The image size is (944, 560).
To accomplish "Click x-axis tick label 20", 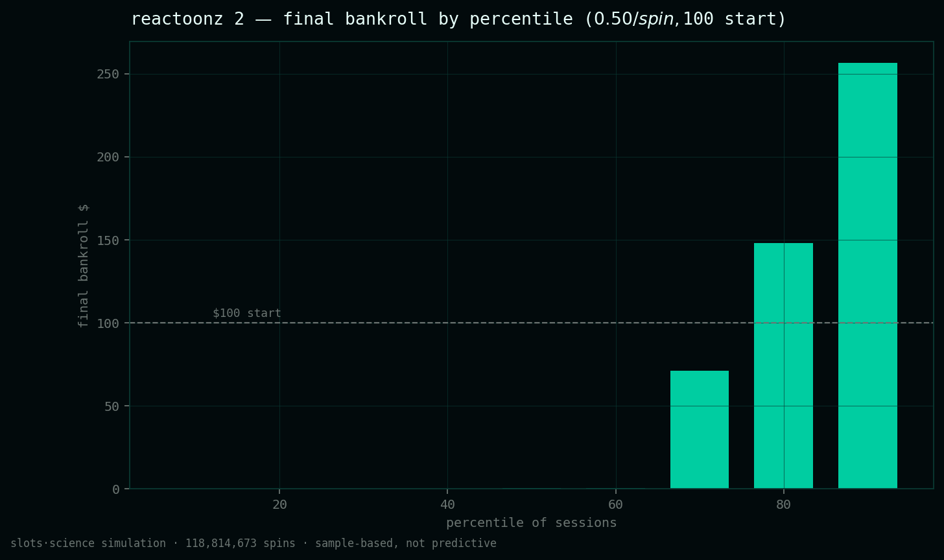I will pos(279,504).
